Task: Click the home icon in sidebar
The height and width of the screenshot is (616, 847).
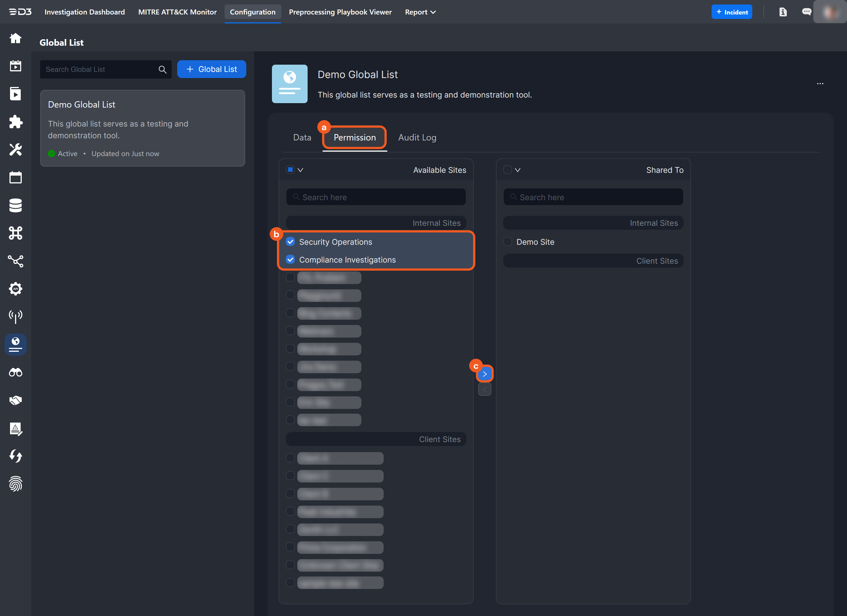Action: pos(15,38)
